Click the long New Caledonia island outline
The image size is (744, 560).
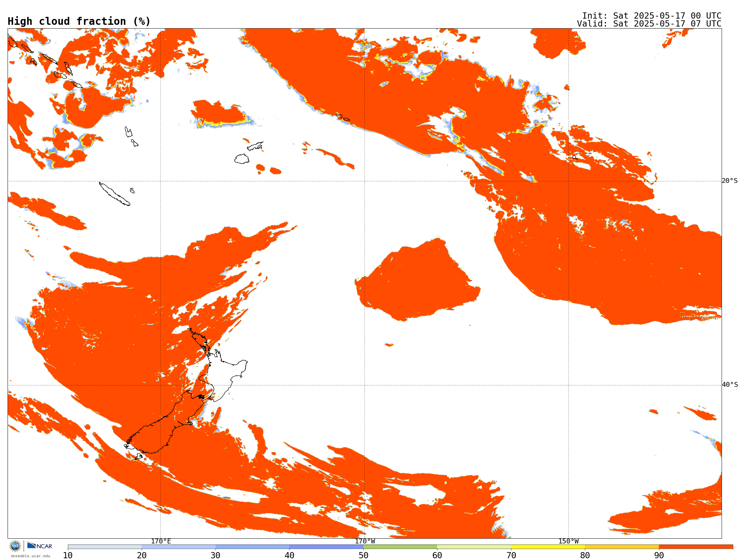click(x=114, y=194)
